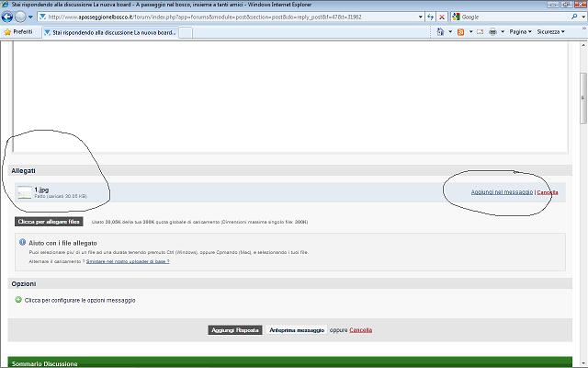
Task: Click the 1.jpg attachment thumbnail
Action: [x=24, y=192]
